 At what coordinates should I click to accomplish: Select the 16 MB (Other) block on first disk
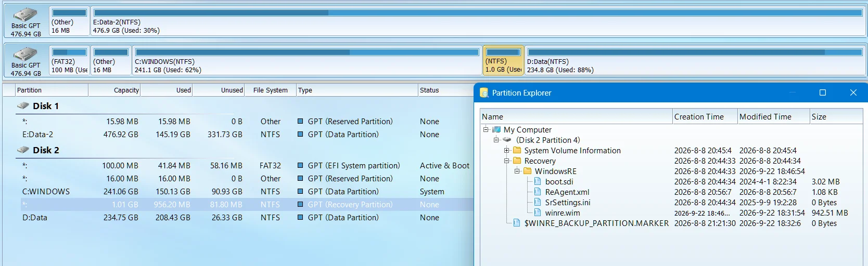point(69,21)
